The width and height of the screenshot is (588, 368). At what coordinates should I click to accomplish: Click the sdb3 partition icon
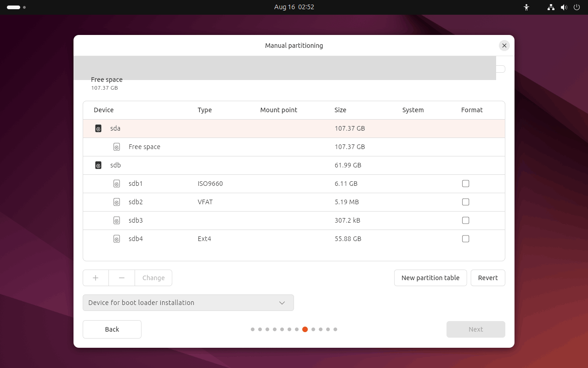pos(117,220)
